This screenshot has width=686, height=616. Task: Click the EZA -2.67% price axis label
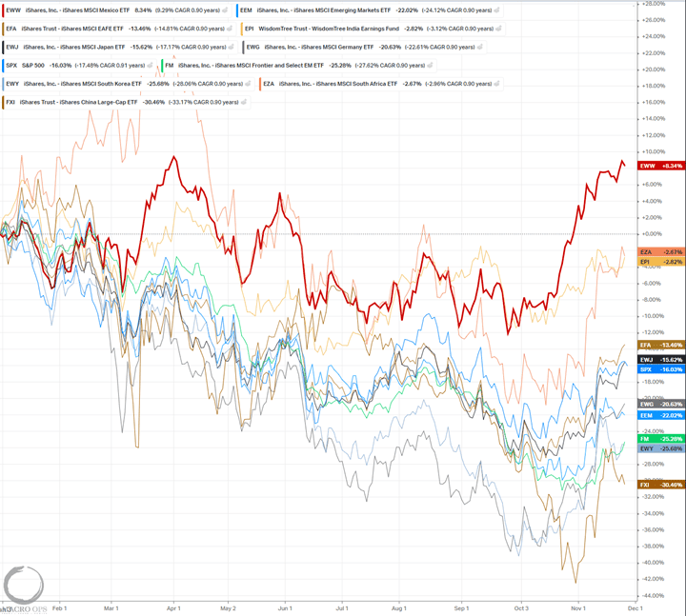point(661,252)
